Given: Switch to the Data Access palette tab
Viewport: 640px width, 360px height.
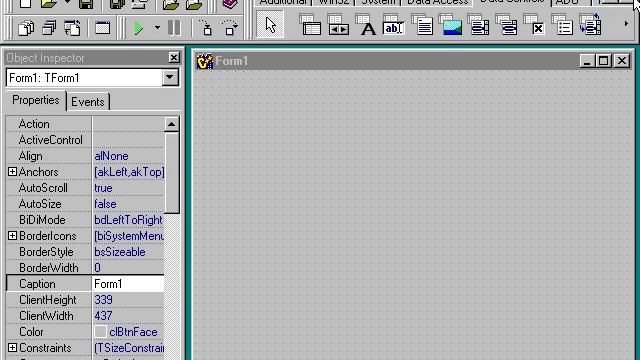Looking at the screenshot, I should point(438,2).
